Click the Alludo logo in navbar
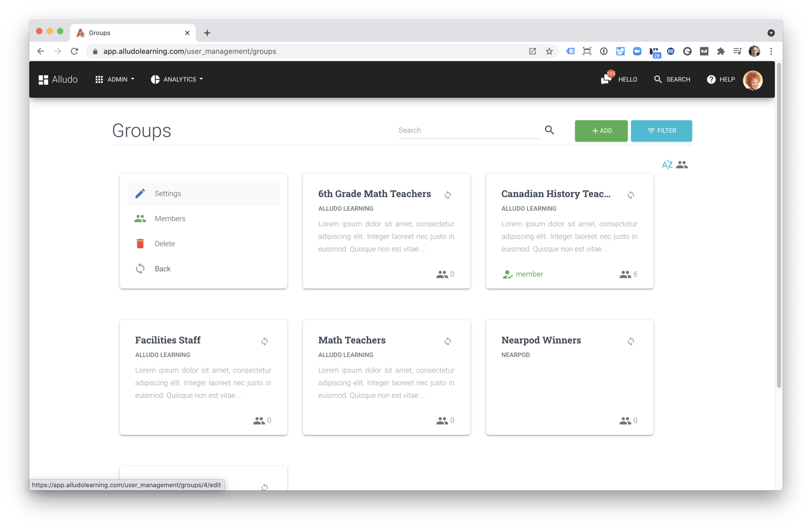Screen dimensions: 812x529 [58, 79]
